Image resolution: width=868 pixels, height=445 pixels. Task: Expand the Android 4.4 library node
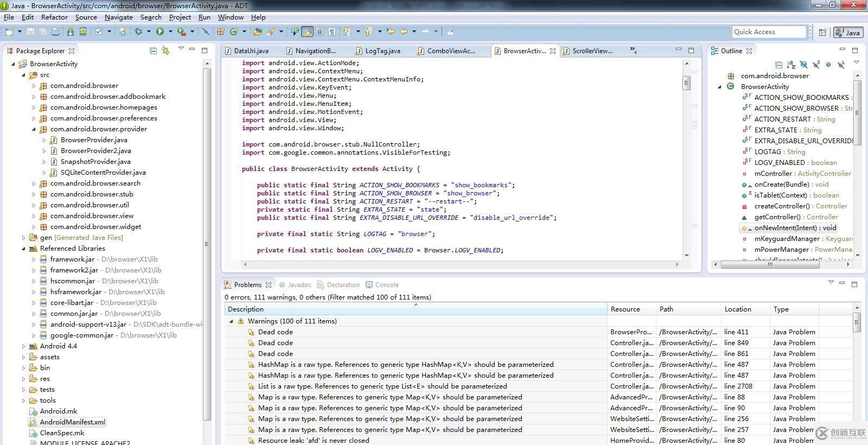23,346
